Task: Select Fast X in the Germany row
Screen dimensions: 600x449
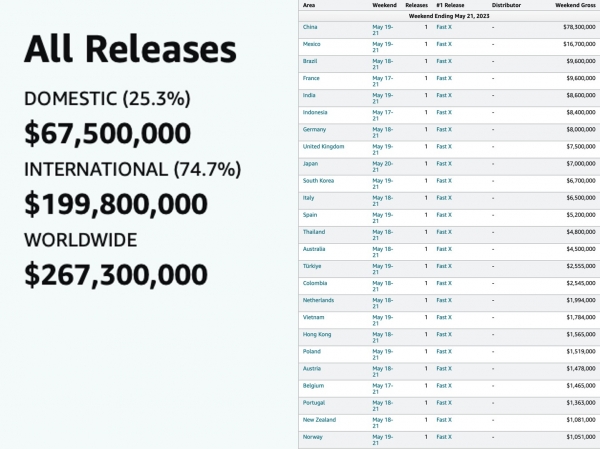Action: tap(444, 129)
